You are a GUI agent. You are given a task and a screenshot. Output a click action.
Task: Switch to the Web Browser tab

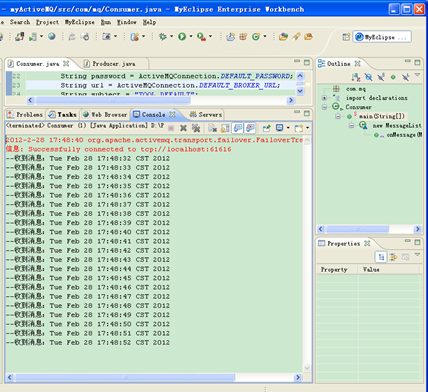[x=105, y=115]
